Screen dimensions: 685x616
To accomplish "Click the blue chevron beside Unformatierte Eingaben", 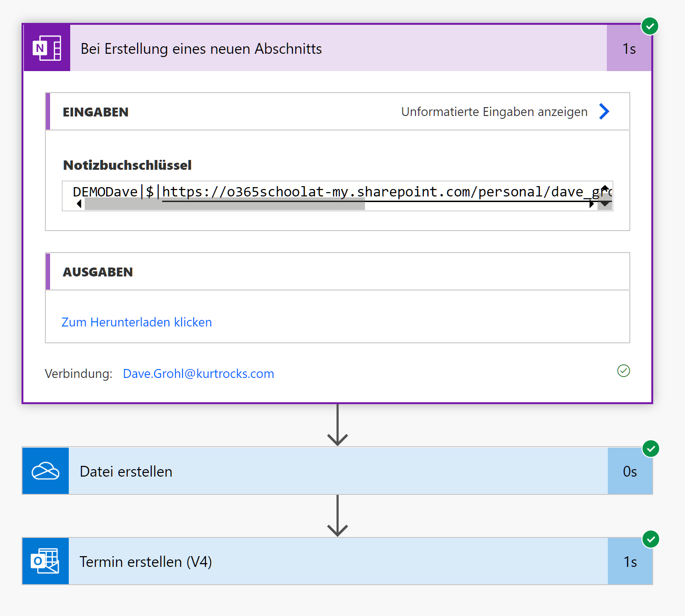I will [604, 111].
